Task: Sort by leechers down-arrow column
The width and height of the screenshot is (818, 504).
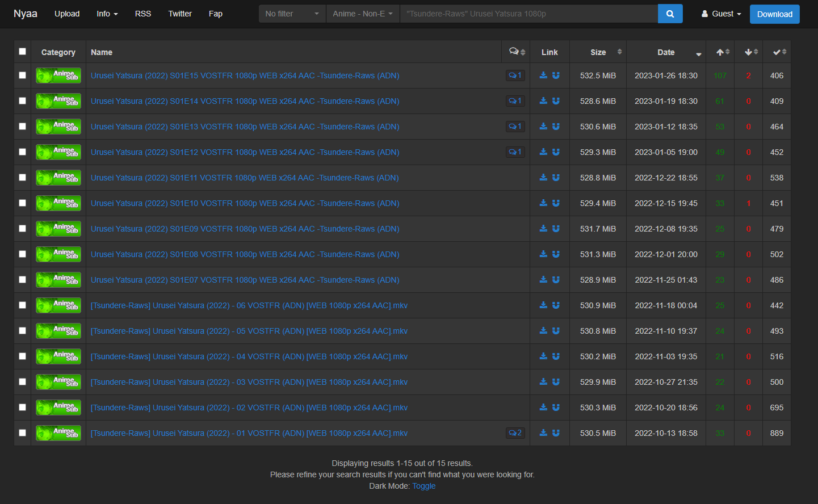Action: coord(749,52)
